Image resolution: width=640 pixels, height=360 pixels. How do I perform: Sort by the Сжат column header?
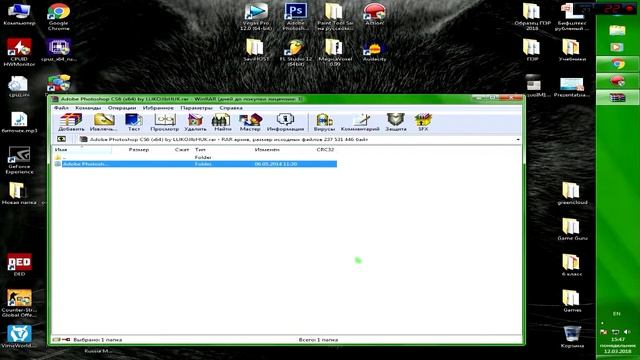coord(182,150)
